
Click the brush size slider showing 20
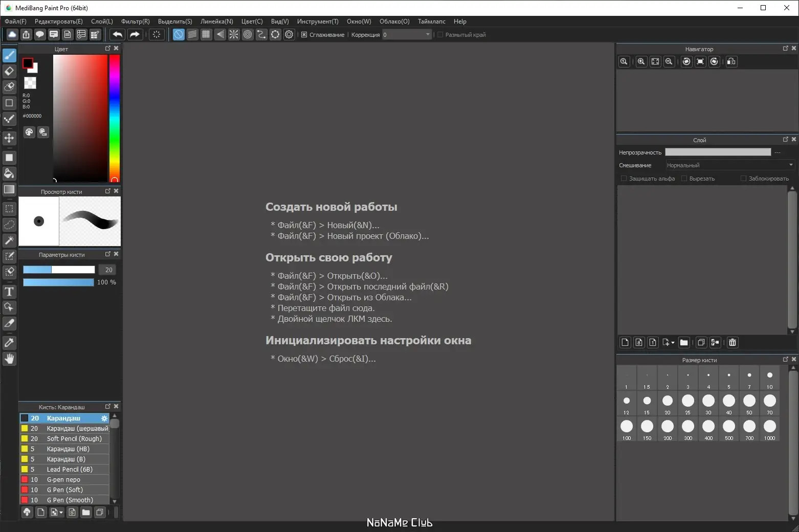pos(59,270)
